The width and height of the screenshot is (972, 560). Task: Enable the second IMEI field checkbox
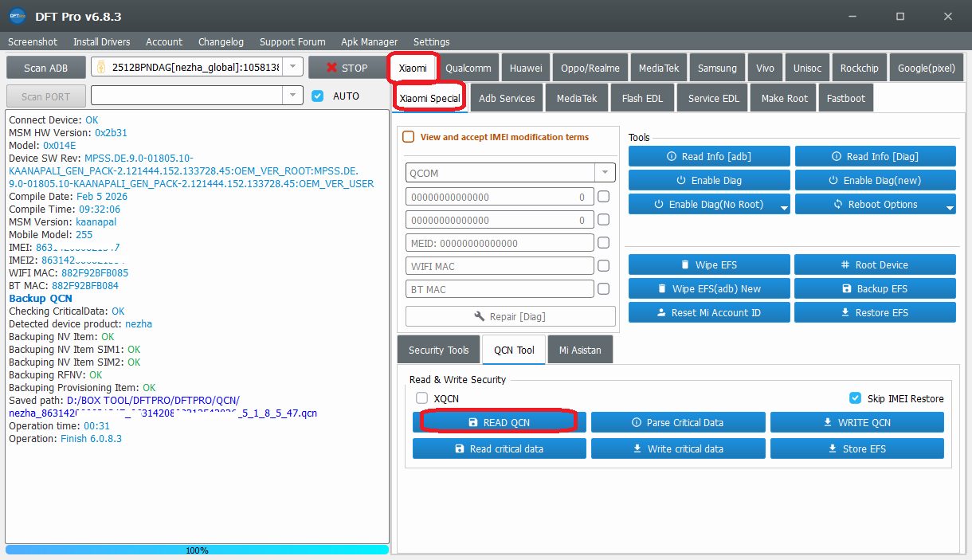604,220
